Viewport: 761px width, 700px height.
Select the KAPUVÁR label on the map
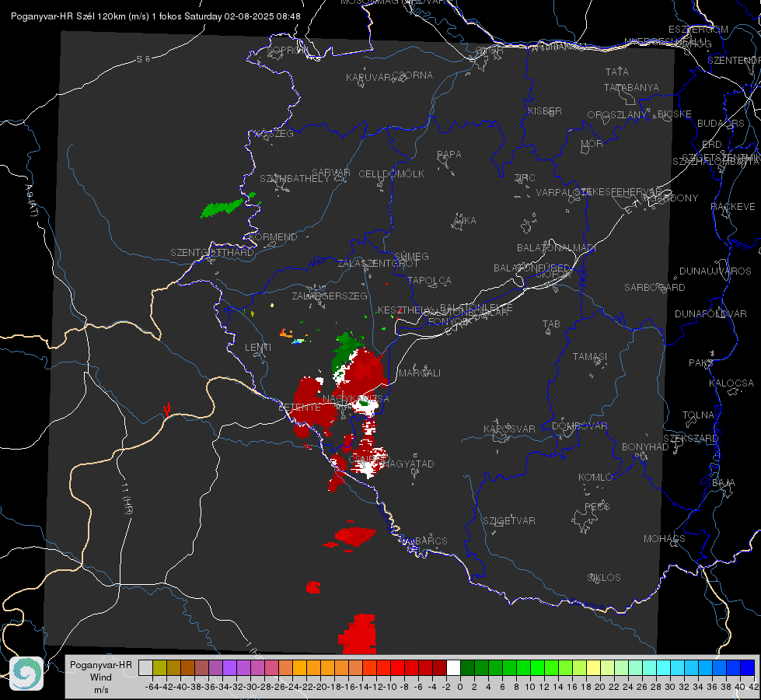pos(369,78)
